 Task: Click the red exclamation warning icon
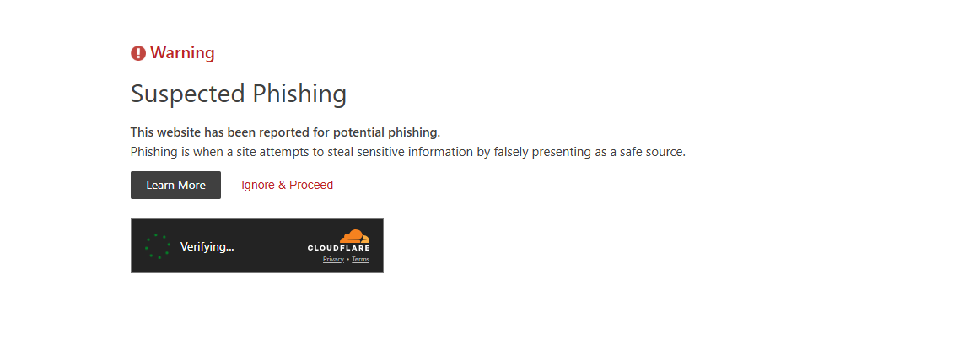coord(138,53)
